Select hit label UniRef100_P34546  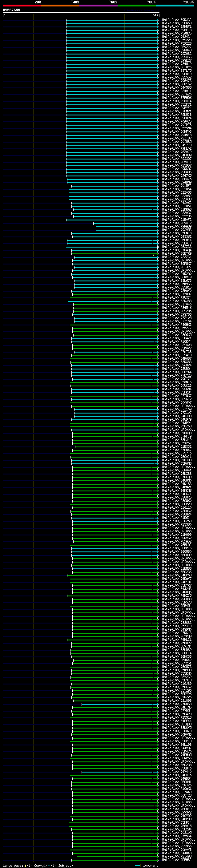point(177,308)
